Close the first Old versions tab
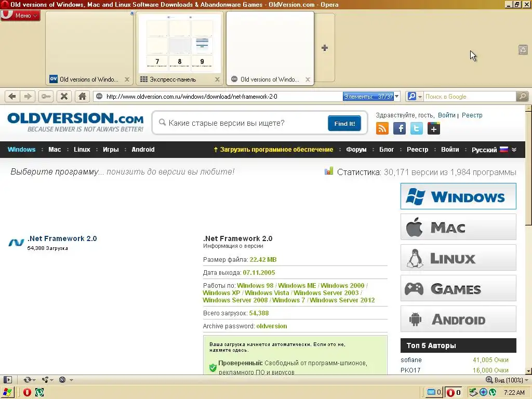The width and height of the screenshot is (532, 399). (x=127, y=79)
